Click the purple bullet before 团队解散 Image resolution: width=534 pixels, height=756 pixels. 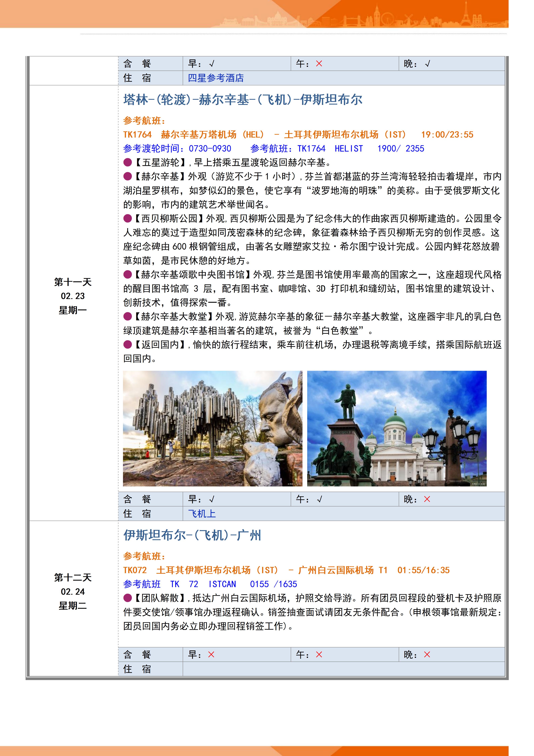coord(127,598)
